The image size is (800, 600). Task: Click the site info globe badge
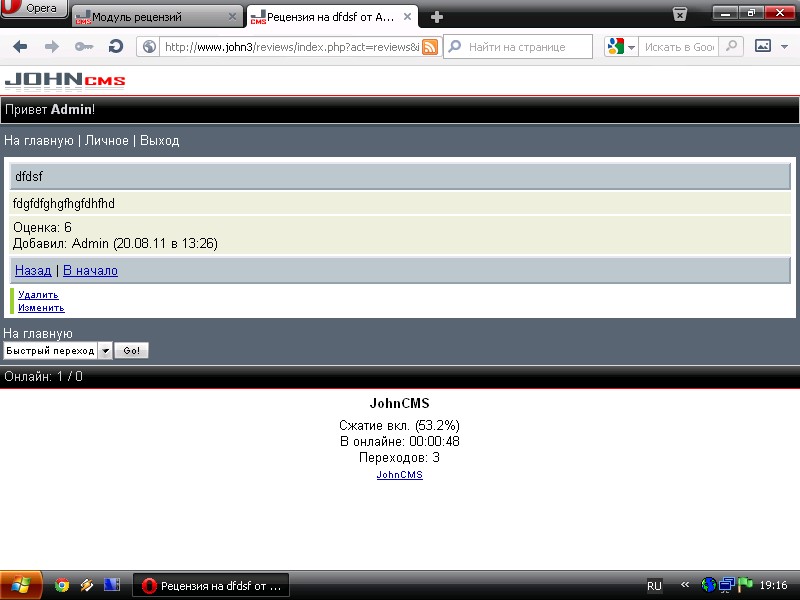click(149, 47)
